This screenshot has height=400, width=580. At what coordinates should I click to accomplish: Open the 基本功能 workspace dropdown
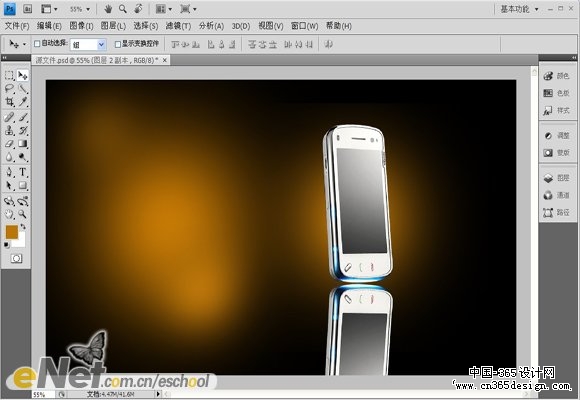(x=519, y=9)
